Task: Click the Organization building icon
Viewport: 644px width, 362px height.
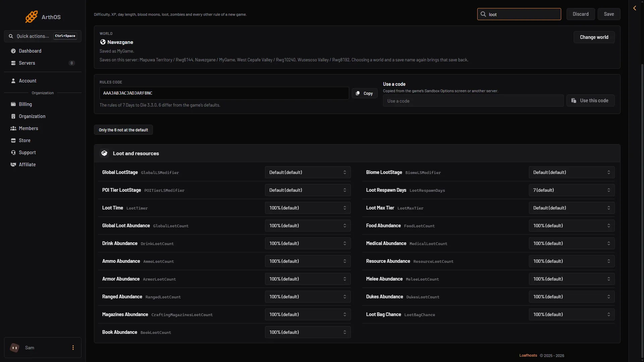Action: [13, 116]
